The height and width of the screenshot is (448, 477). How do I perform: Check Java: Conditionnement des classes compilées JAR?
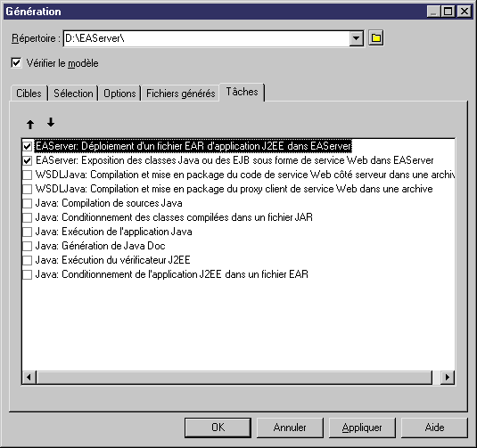tap(28, 217)
